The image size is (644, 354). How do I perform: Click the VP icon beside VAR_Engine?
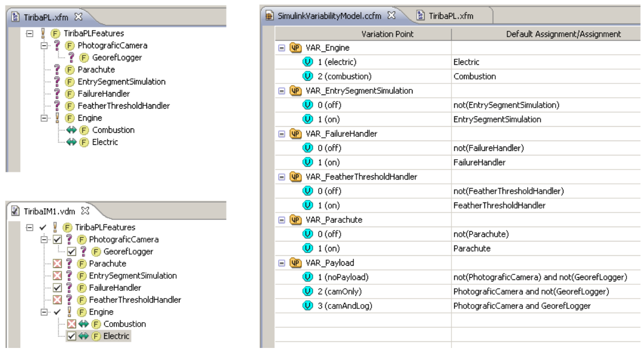click(295, 48)
